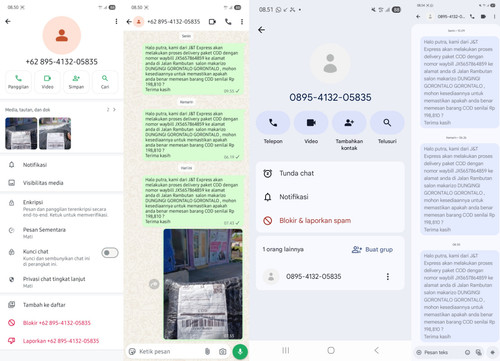Open Pesan Sementara setting
Viewport: 500px width, 361px height.
pyautogui.click(x=62, y=233)
